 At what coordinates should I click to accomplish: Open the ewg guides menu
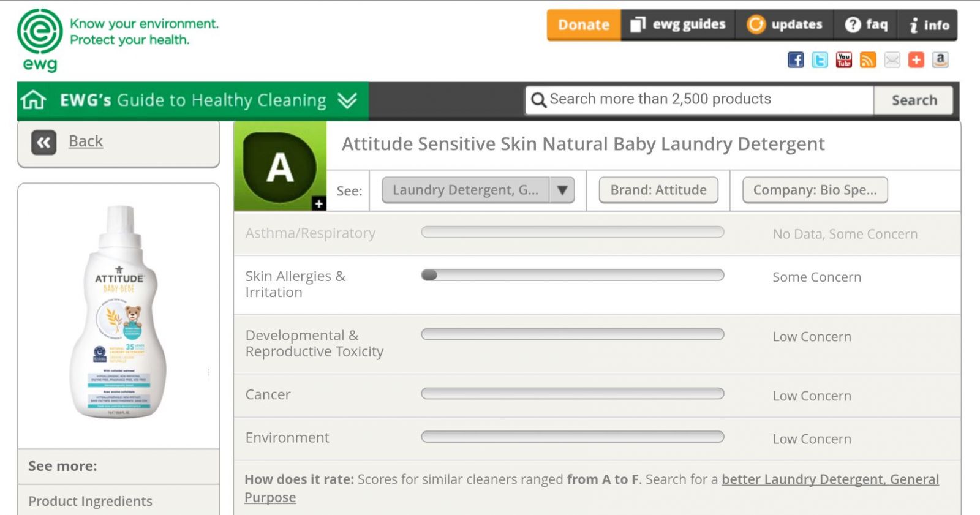tap(678, 24)
